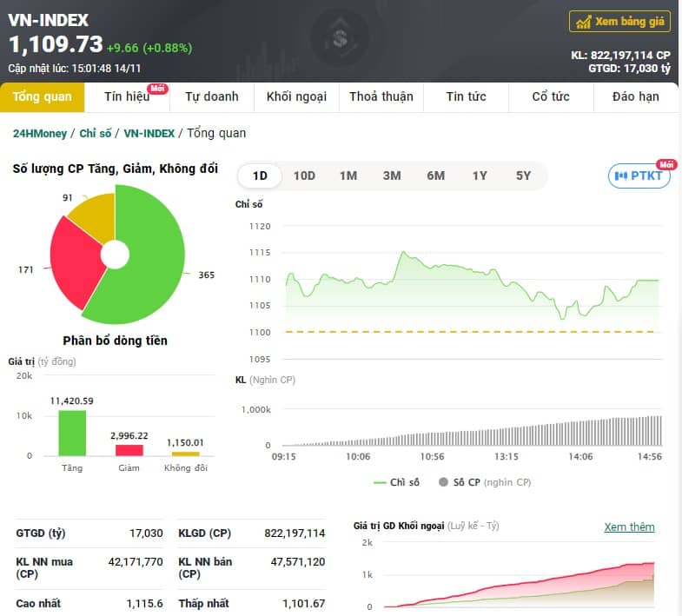682x616 pixels.
Task: Click the index value 1,109.73
Action: [56, 45]
